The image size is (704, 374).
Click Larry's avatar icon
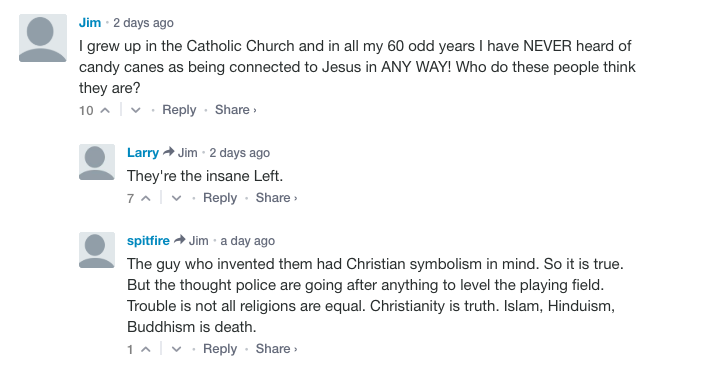[x=97, y=162]
